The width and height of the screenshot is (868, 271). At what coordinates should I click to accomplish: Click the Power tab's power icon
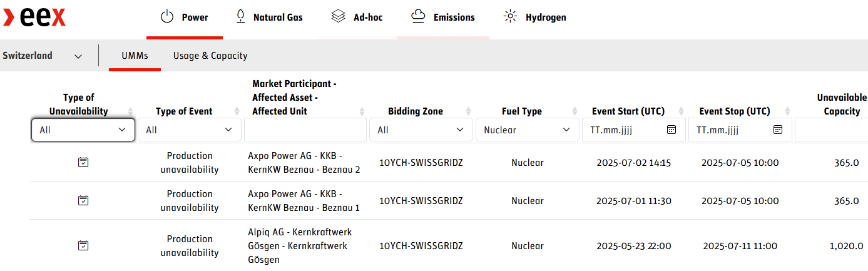pyautogui.click(x=167, y=17)
